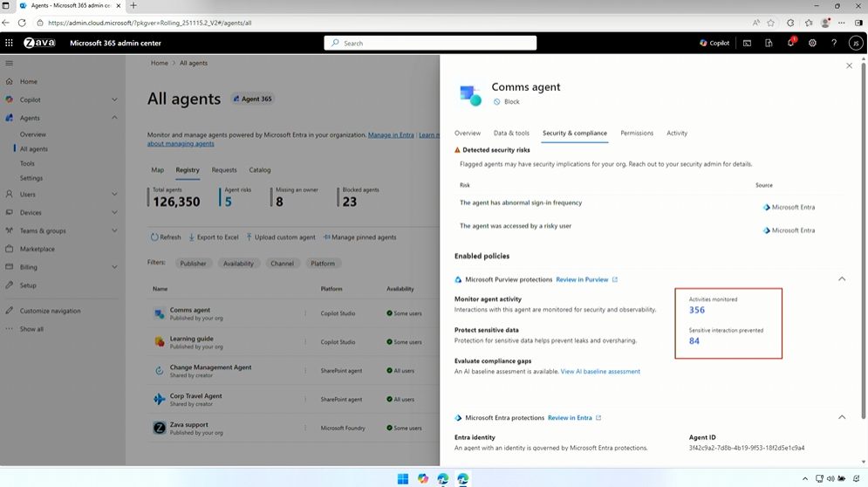Block the Comms agent

coord(507,102)
